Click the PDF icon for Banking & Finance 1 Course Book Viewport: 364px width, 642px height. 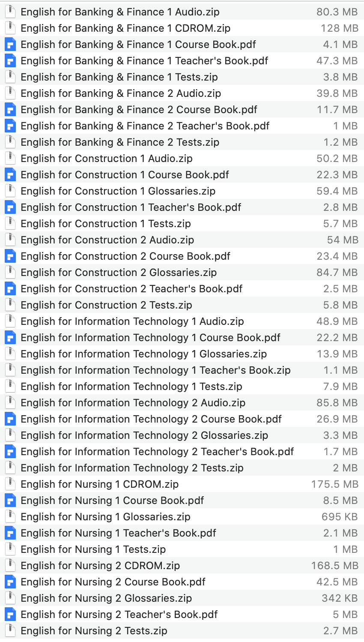point(10,44)
